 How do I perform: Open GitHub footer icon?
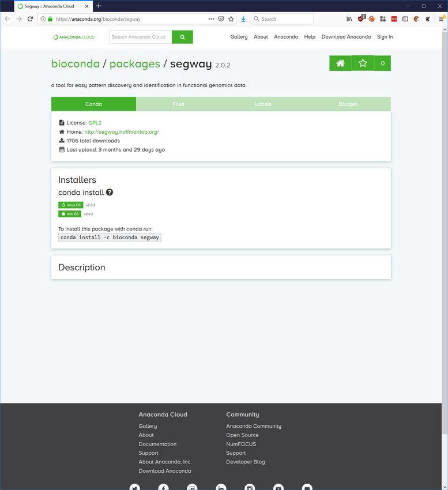point(307,487)
